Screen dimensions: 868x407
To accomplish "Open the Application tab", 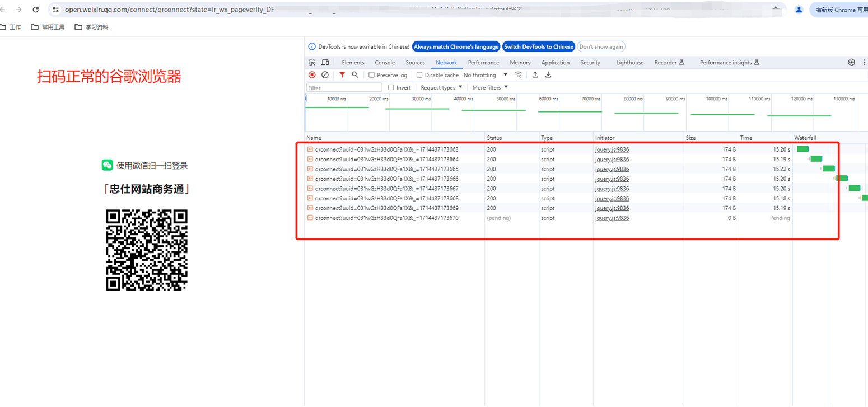I will (x=556, y=63).
